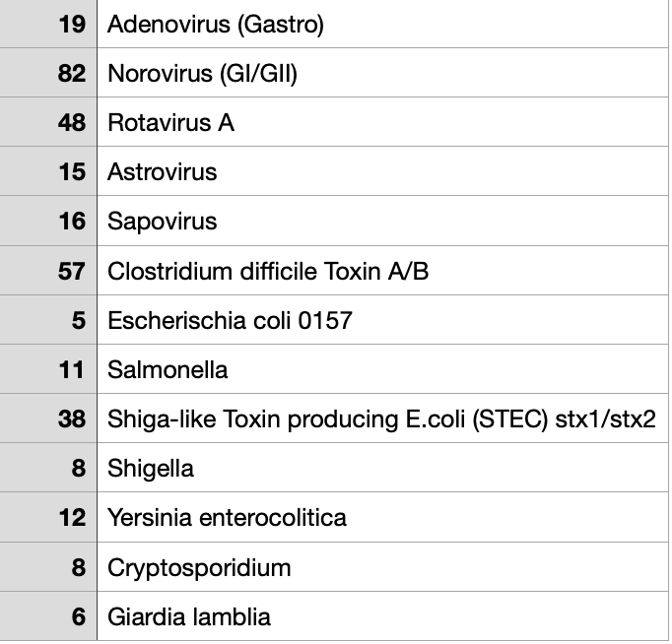Click the Sapovirus cell
This screenshot has width=672, height=644.
pos(382,221)
